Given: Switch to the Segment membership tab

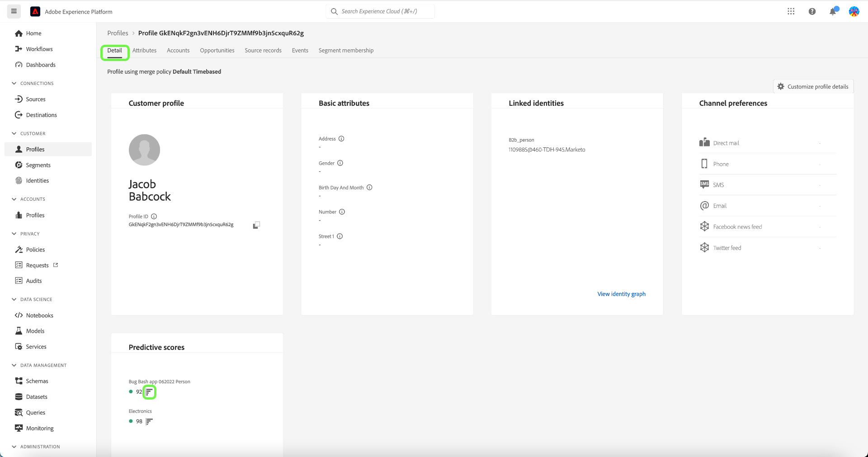Looking at the screenshot, I should pyautogui.click(x=346, y=51).
